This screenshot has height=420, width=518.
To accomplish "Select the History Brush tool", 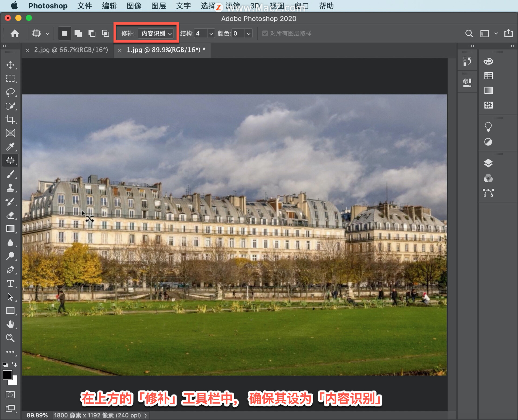I will (10, 202).
